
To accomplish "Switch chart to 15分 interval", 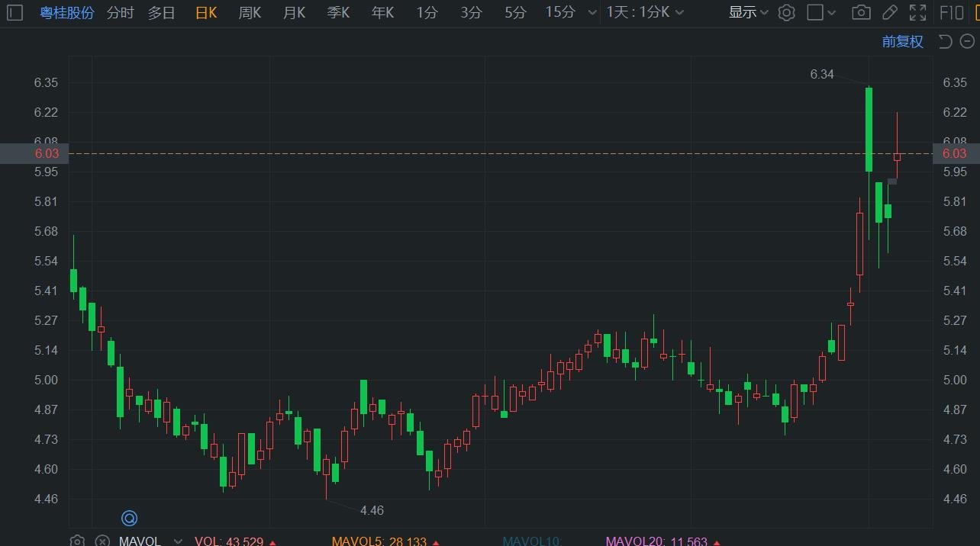I will tap(560, 12).
